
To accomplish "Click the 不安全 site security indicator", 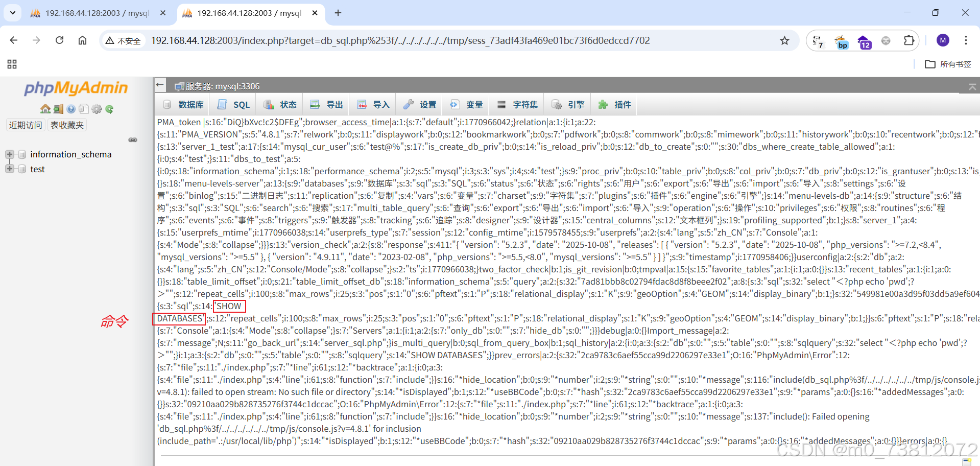I will coord(123,41).
